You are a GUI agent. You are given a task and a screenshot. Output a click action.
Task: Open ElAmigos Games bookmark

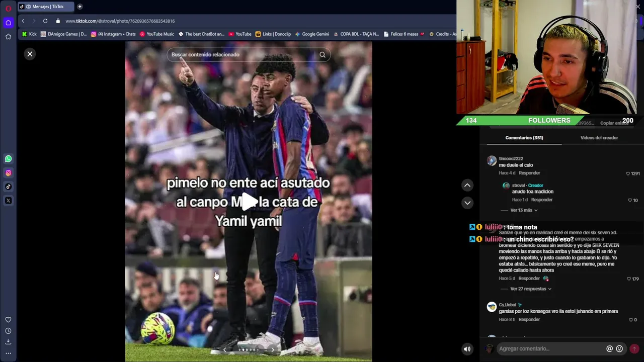(63, 34)
